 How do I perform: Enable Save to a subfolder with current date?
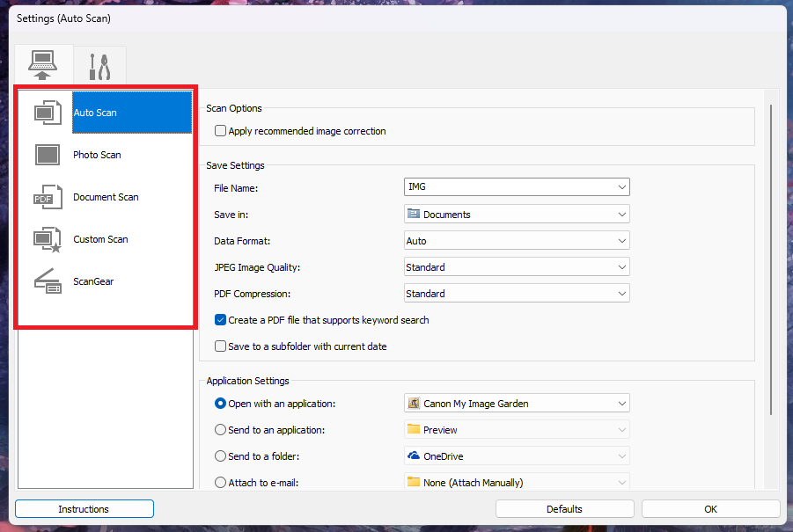pos(221,346)
